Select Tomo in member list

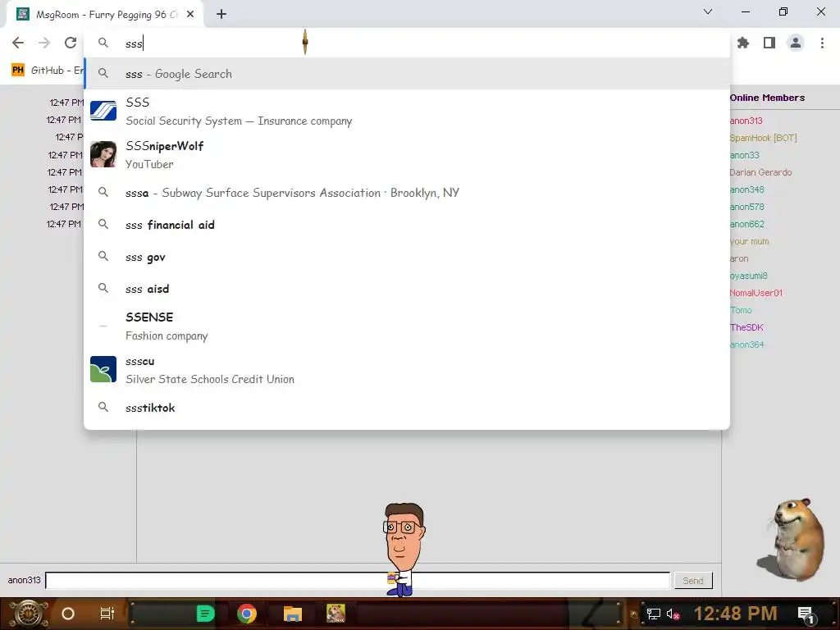(741, 310)
